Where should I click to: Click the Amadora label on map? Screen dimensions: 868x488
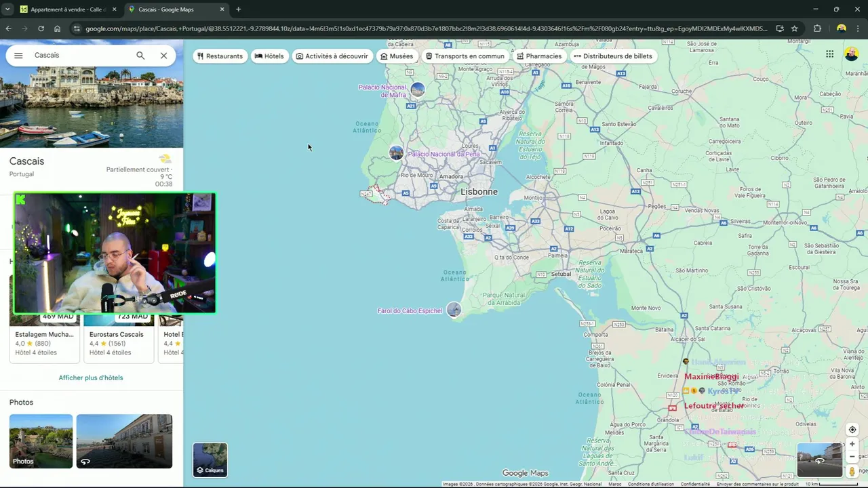[x=451, y=176]
